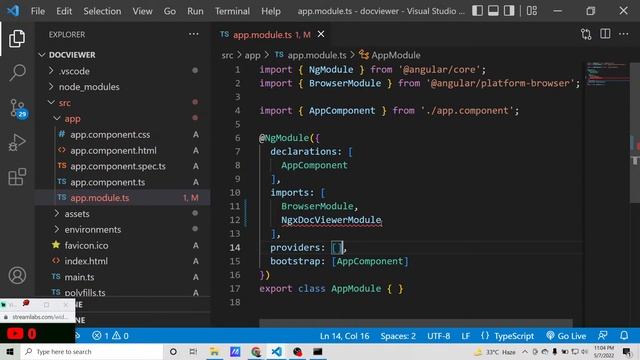Open the feedback icon in status bar
640x360 pixels.
(x=602, y=336)
